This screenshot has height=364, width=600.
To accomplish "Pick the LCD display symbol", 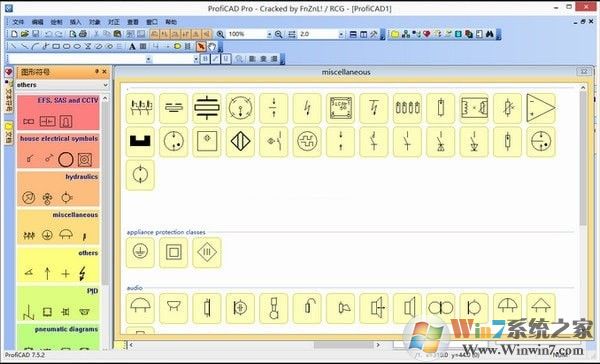I will (x=341, y=108).
